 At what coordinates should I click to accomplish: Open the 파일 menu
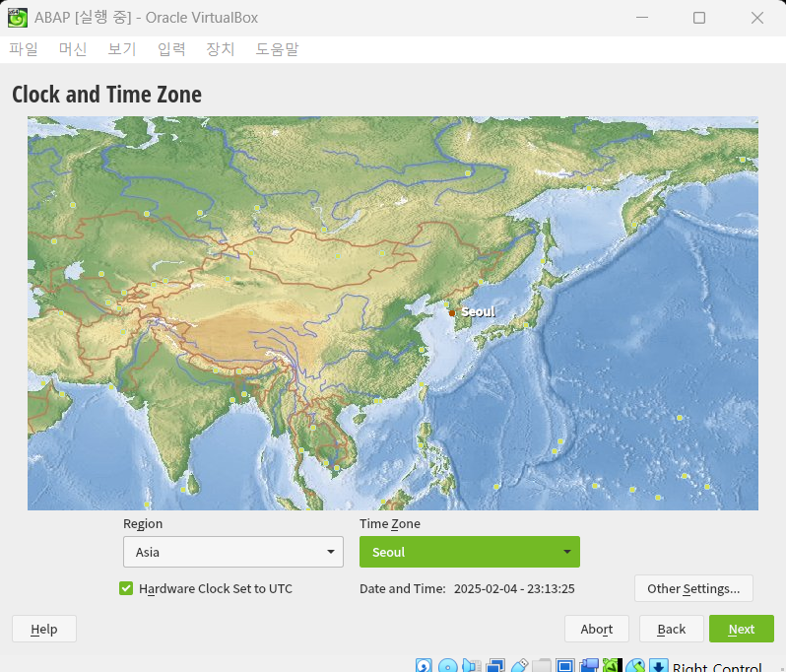pos(23,49)
